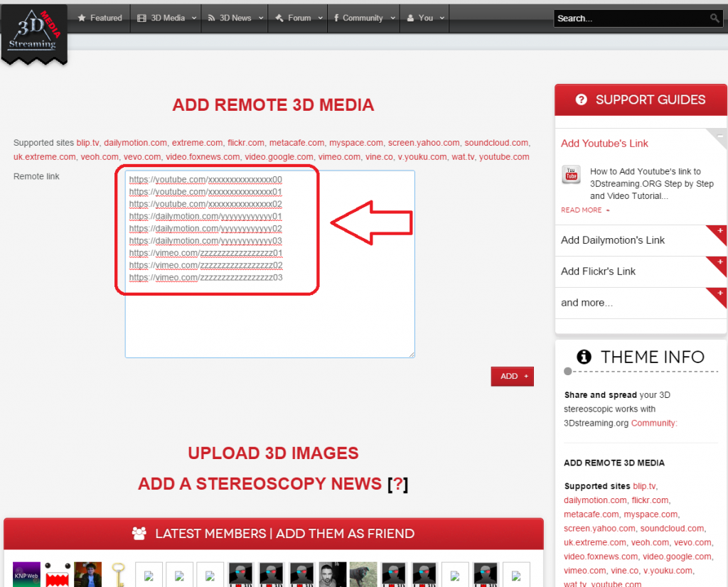Screen dimensions: 728x587
Task: Click the user icon beside You
Action: pos(410,18)
